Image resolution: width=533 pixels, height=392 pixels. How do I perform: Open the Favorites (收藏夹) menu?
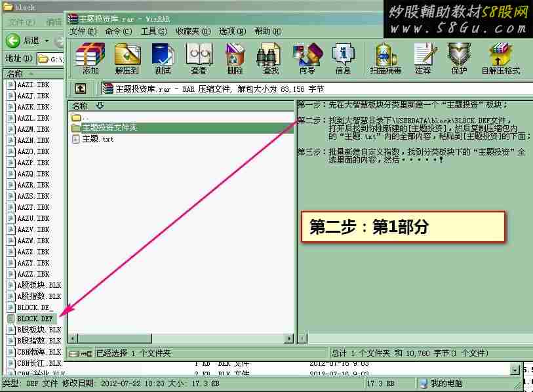point(193,31)
